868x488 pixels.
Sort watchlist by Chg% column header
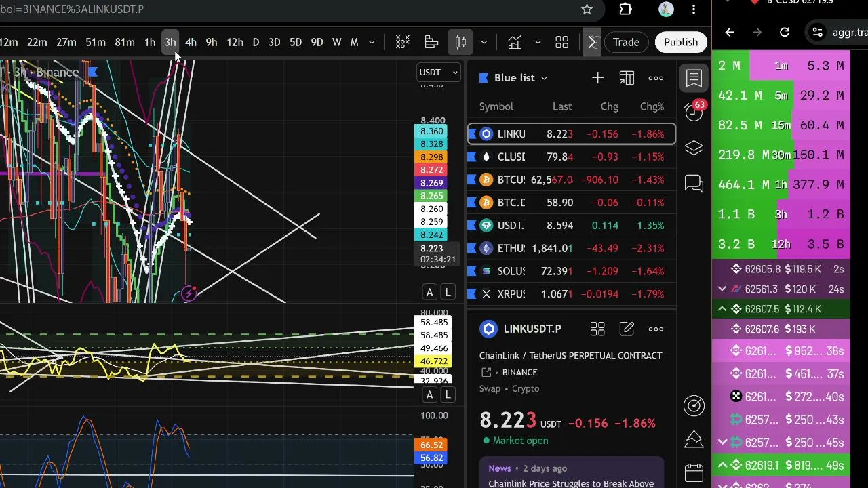click(652, 106)
